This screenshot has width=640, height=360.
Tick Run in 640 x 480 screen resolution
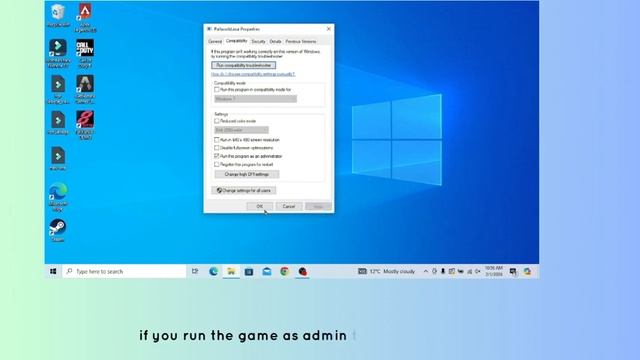pos(217,140)
